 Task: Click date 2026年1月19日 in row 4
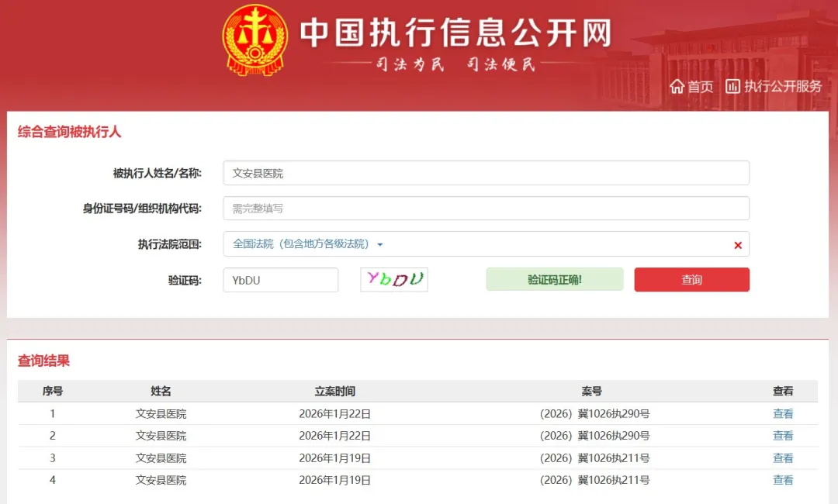click(334, 480)
